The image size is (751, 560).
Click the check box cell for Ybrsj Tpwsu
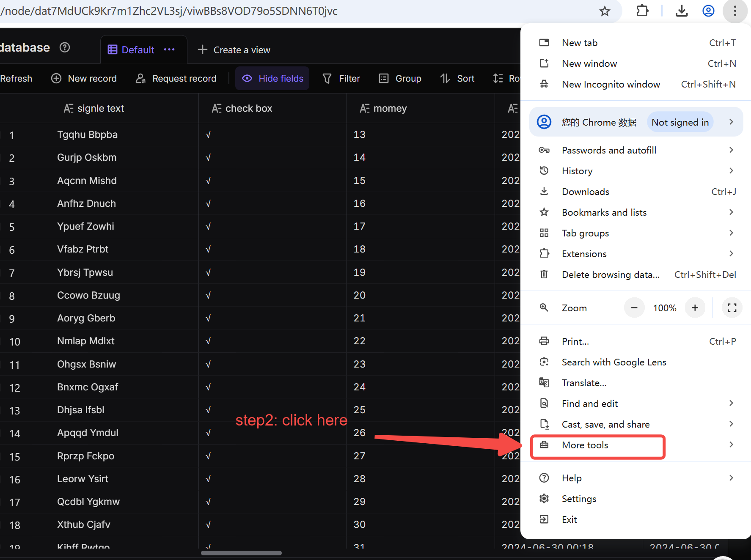tap(272, 272)
